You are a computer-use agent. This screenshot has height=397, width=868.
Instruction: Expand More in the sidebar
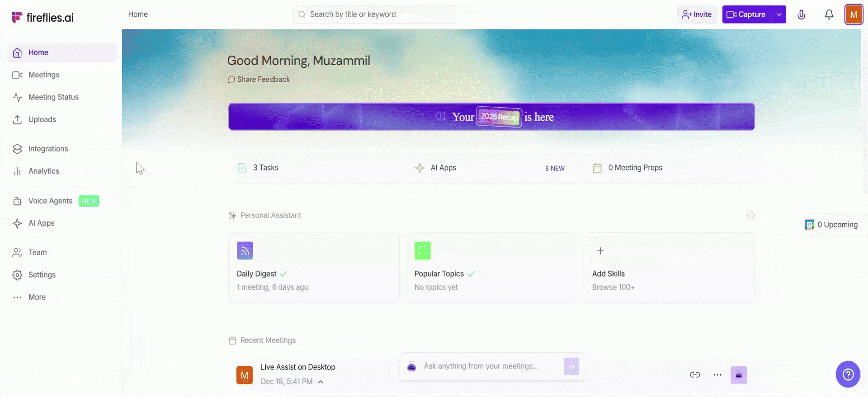37,297
